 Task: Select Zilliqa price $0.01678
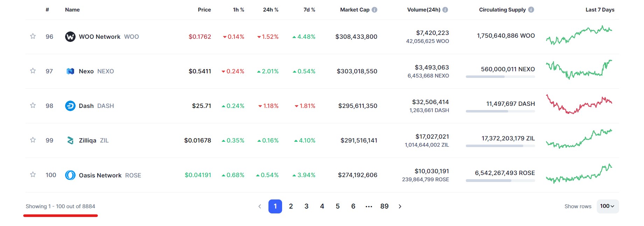coord(198,140)
